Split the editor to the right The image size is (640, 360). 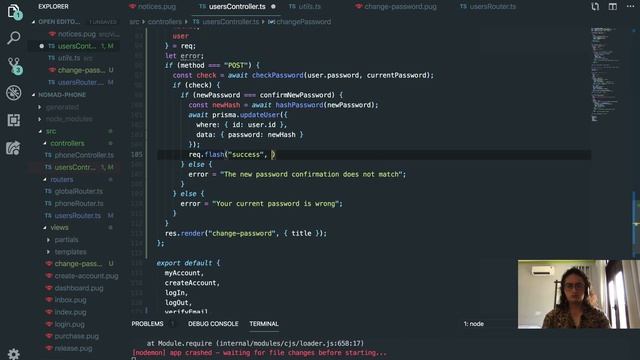coord(613,7)
